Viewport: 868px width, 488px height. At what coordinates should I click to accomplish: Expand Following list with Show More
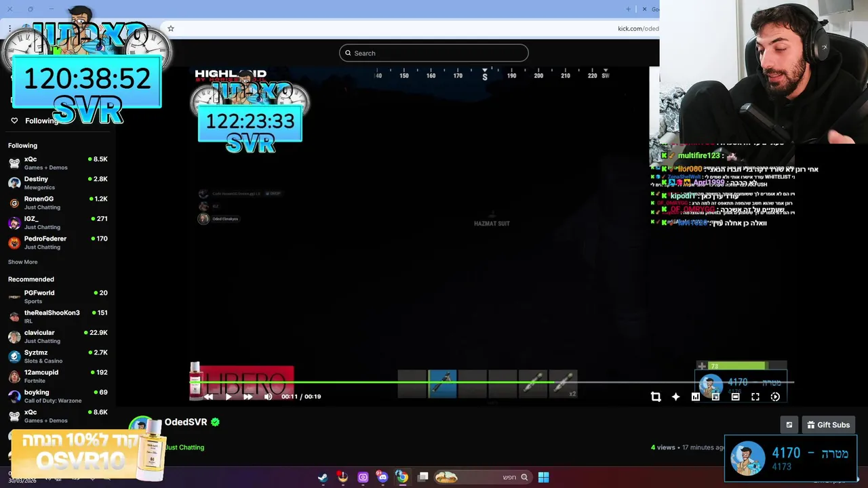coord(22,262)
